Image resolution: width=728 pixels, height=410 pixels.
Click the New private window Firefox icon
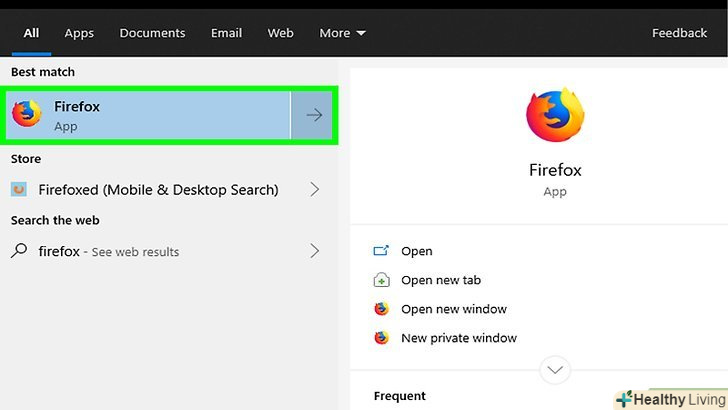(381, 338)
